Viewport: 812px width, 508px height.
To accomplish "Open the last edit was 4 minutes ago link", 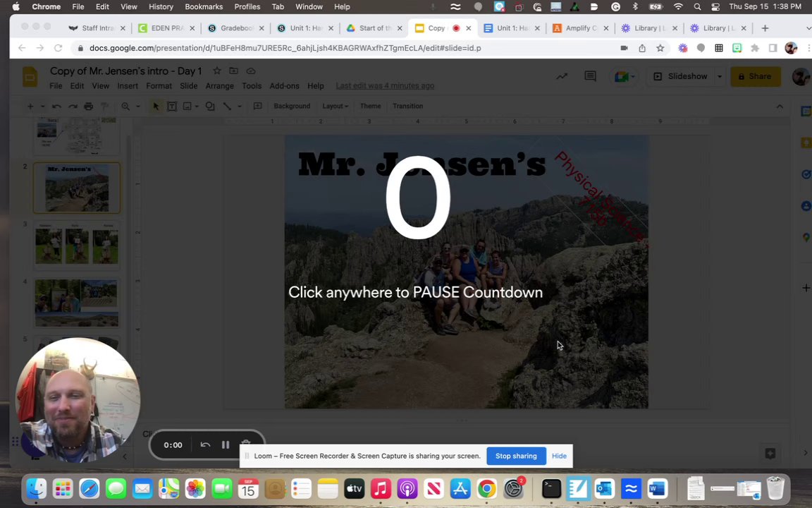I will 385,86.
